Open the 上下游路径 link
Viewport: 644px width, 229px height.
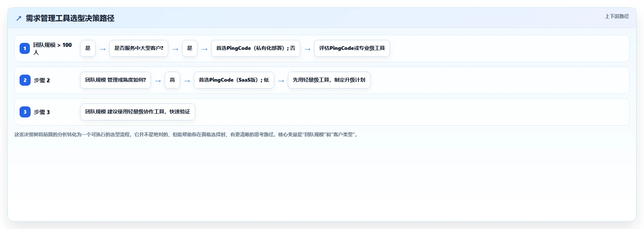pyautogui.click(x=617, y=16)
